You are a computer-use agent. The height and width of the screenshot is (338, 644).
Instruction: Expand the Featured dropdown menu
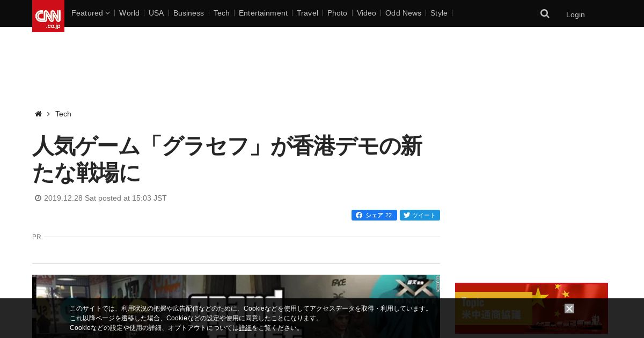(90, 13)
